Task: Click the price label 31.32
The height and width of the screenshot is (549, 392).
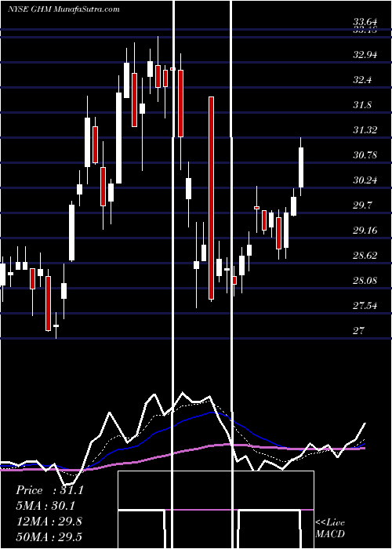Action: tap(365, 130)
